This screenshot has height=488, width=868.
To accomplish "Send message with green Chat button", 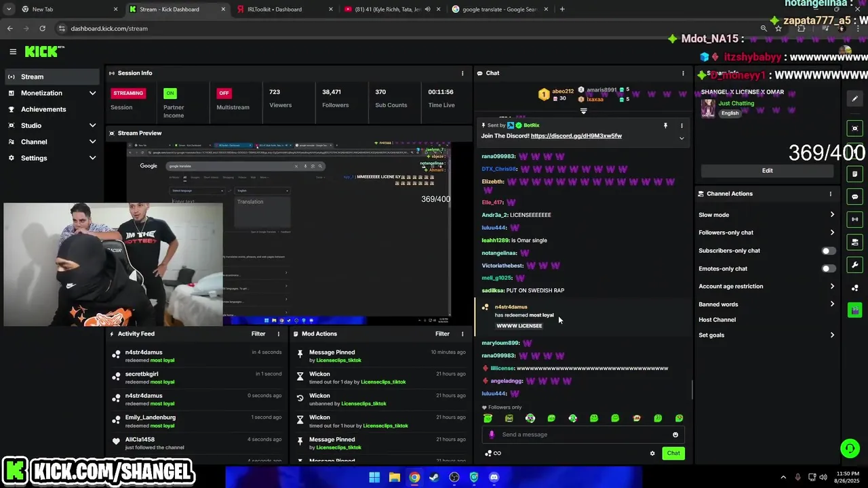I will [x=673, y=453].
